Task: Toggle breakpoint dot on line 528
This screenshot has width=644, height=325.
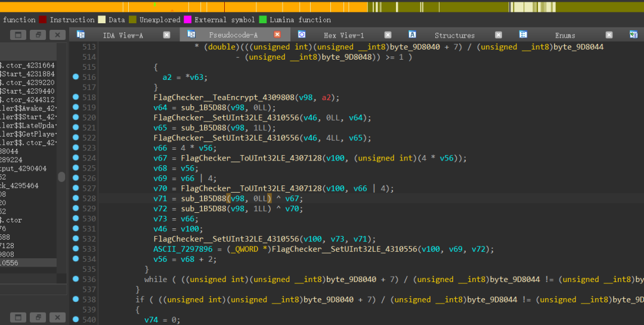Action: (x=76, y=198)
